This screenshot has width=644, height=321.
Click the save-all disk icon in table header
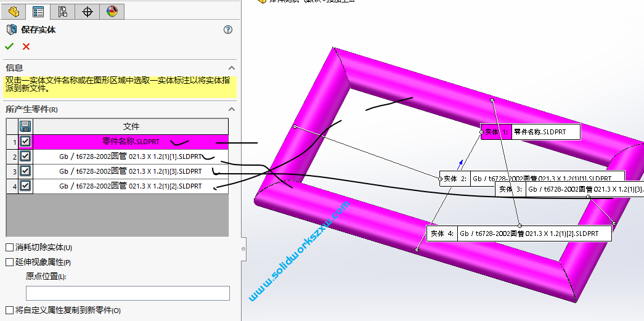pyautogui.click(x=25, y=126)
